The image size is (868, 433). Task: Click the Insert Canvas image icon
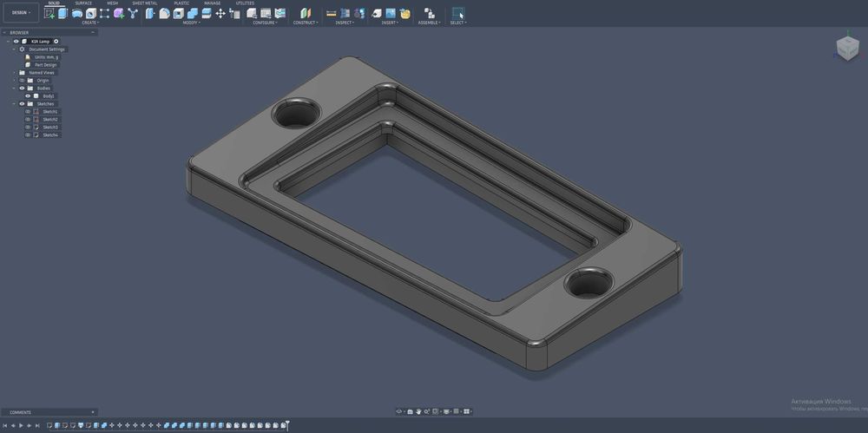tap(391, 13)
